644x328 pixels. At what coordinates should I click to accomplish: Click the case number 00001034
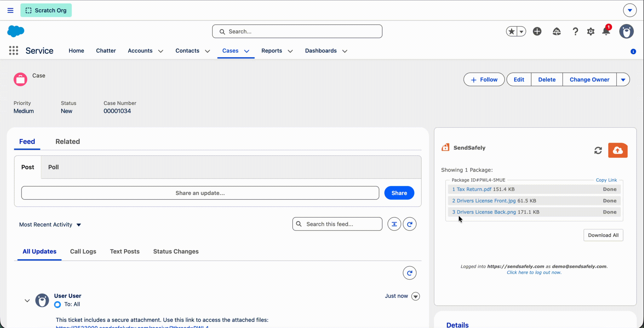pos(117,111)
